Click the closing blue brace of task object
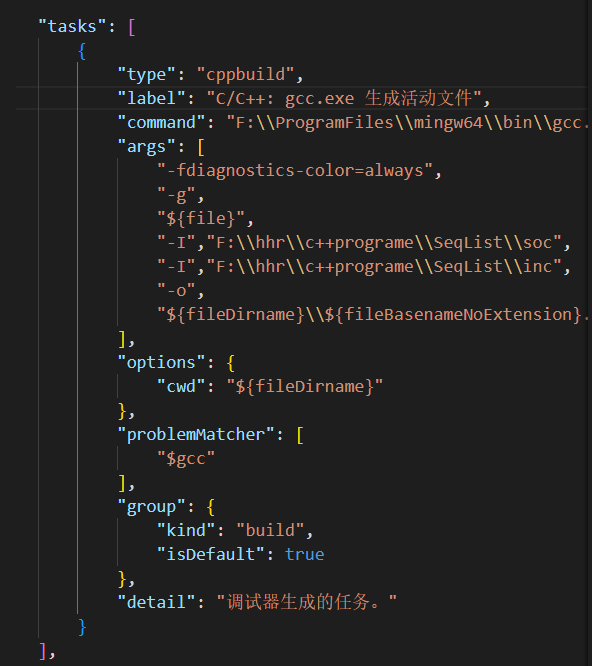 (82, 627)
